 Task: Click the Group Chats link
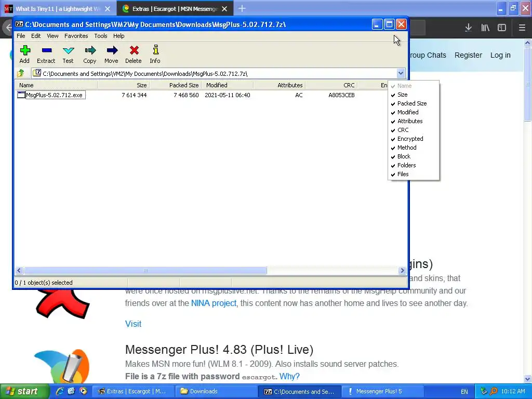428,55
